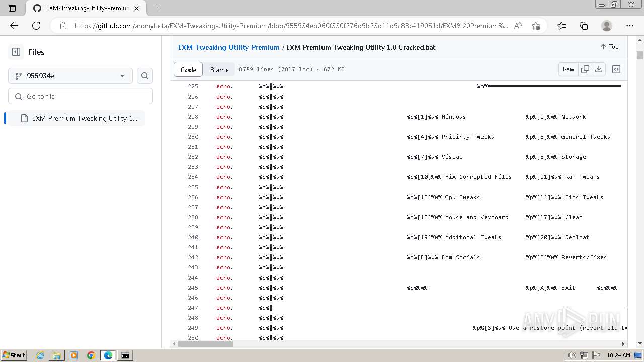The image size is (644, 362).
Task: Click the 'Reverts/fixes' text on line 242
Action: 584,257
